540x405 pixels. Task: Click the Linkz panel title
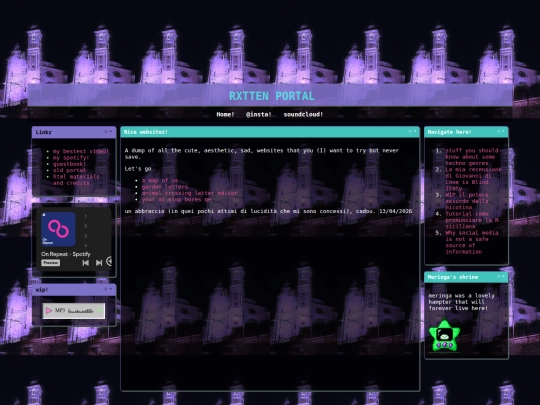click(x=44, y=132)
